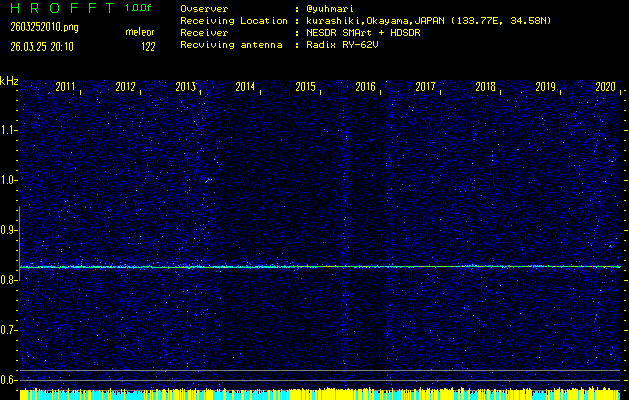Select the 2020 time marker
The image size is (629, 400).
[x=605, y=87]
